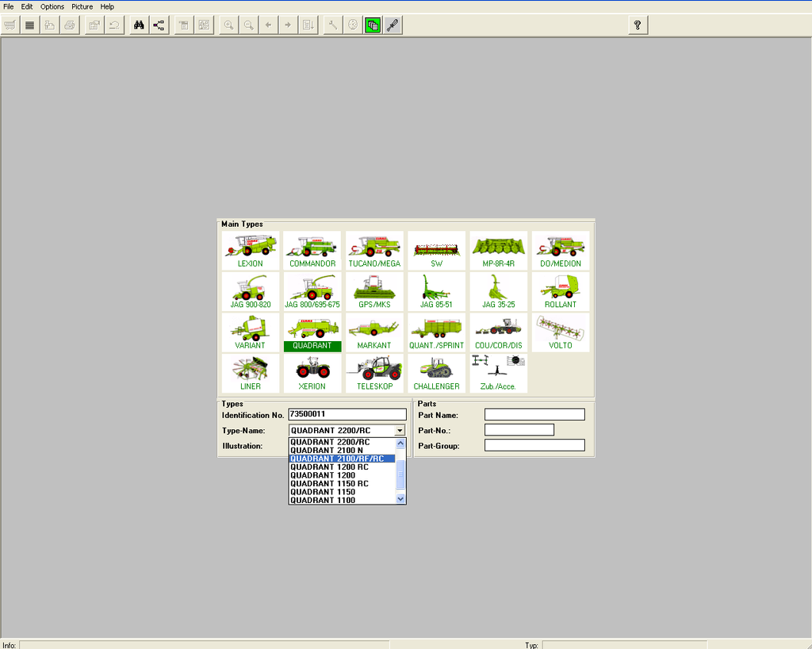Open the Picture menu
The width and height of the screenshot is (812, 649).
pyautogui.click(x=82, y=6)
